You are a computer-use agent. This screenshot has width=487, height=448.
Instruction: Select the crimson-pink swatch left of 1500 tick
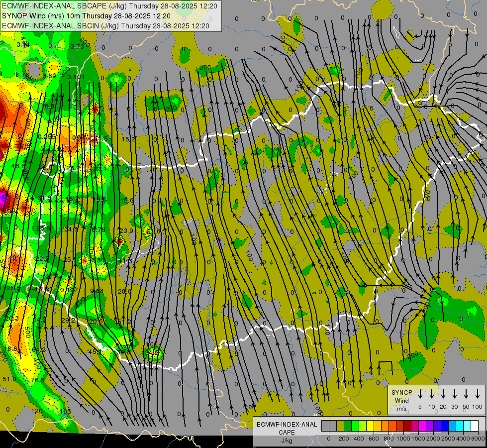[x=415, y=426]
